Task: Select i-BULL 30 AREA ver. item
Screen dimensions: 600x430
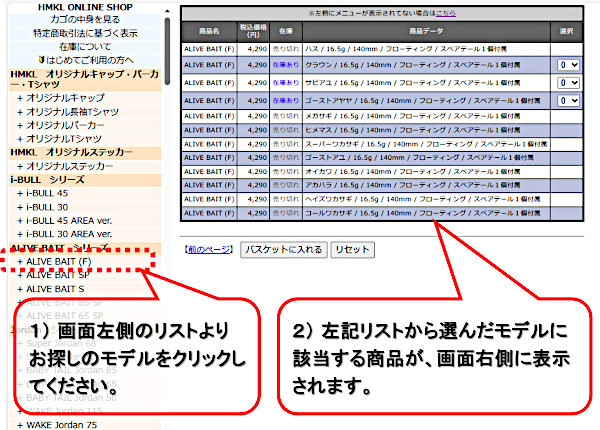Action: tap(69, 234)
